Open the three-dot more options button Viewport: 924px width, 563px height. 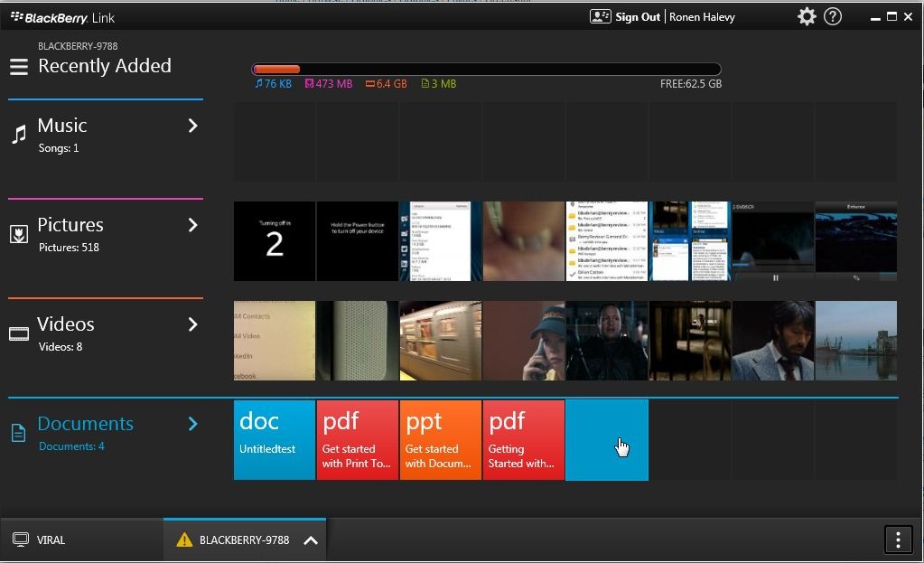click(x=897, y=540)
